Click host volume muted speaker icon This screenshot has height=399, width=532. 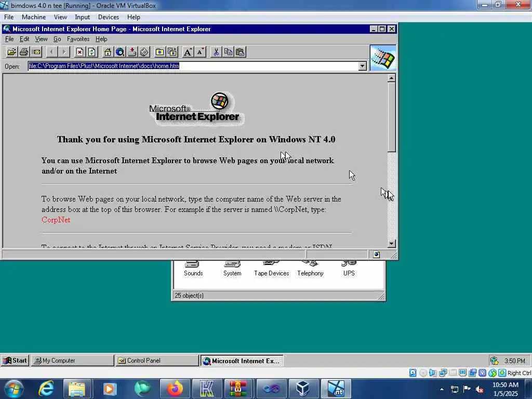[x=480, y=389]
